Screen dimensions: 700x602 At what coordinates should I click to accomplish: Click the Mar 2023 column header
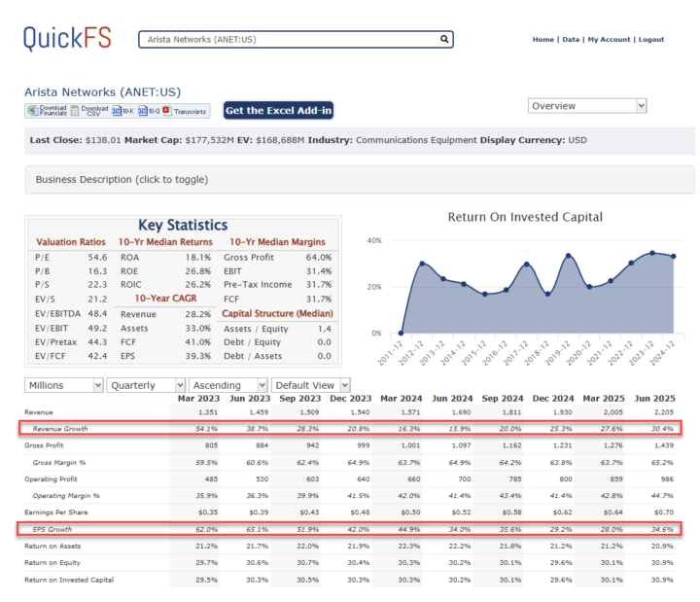198,399
